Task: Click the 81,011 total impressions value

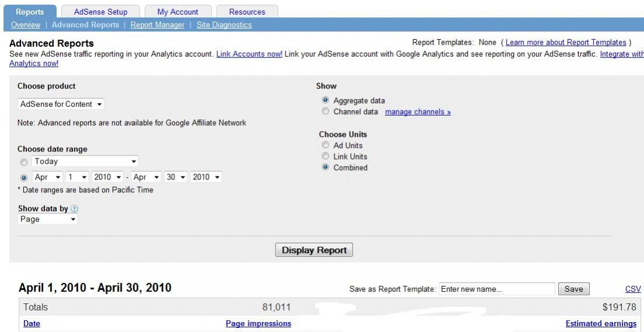Action: [x=276, y=307]
